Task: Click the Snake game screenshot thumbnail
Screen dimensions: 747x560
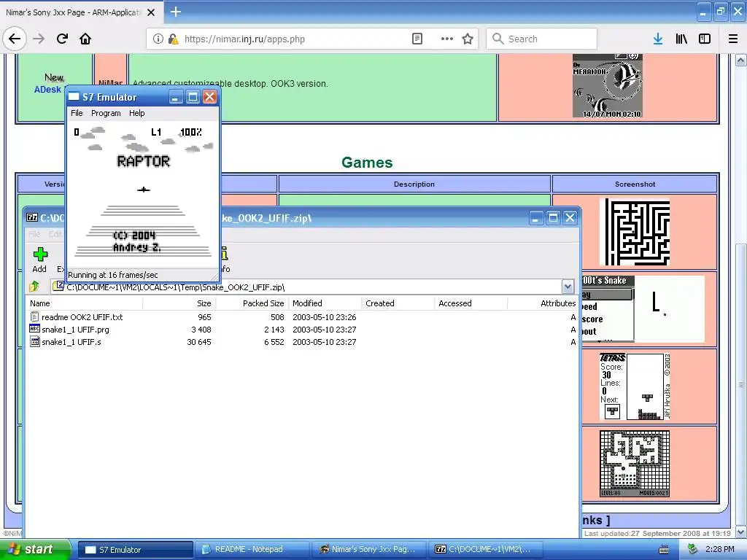Action: pos(643,308)
